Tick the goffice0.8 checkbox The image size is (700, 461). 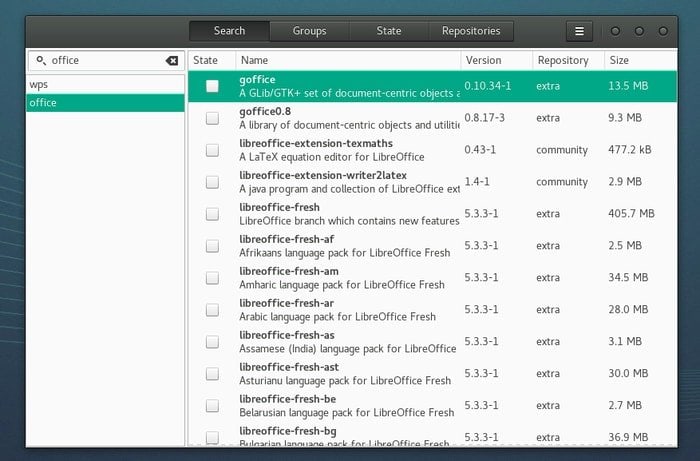[x=212, y=118]
